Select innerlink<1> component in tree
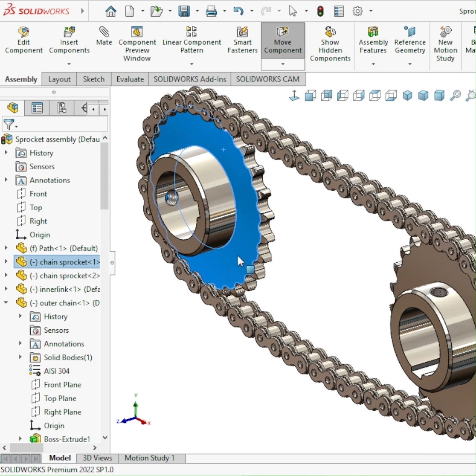This screenshot has height=476, width=476. tap(58, 289)
